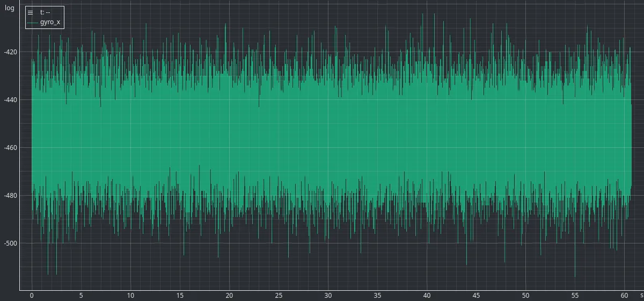
Task: Click the 25 x-axis tick label
Action: (x=279, y=296)
